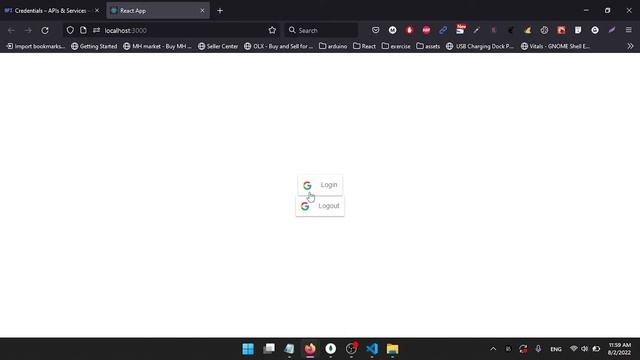Screen dimensions: 640x360
Task: Open Save to Pocket
Action: coord(376,30)
